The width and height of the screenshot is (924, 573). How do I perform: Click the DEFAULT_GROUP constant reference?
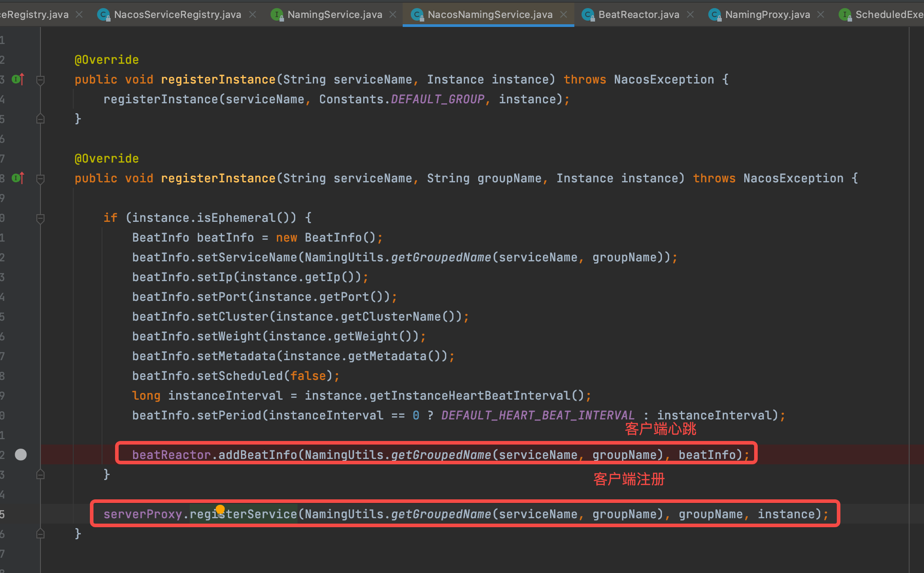pyautogui.click(x=437, y=99)
